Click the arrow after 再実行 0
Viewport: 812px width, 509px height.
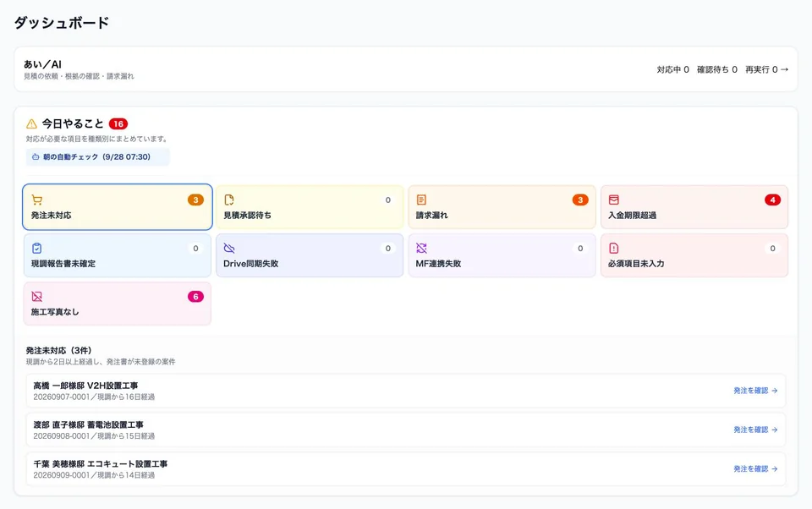click(785, 69)
